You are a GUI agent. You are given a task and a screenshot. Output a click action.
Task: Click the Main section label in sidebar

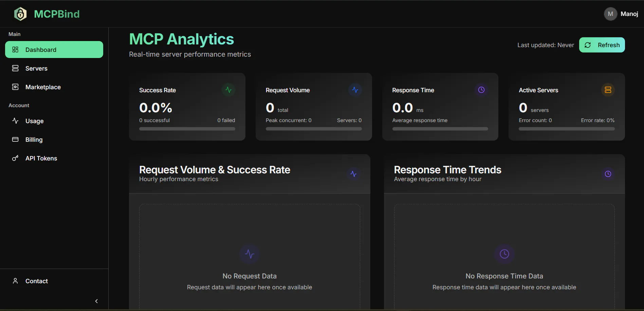coord(14,34)
